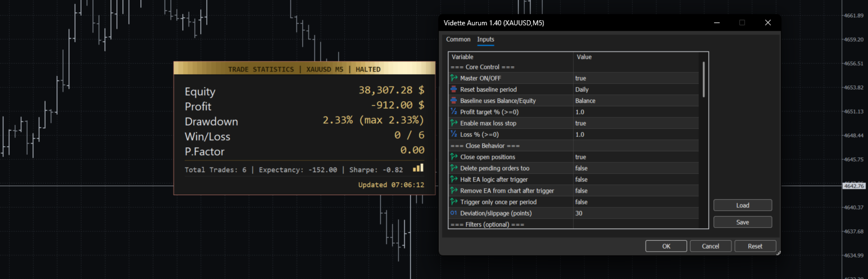
Task: Click the Remove EA from chart boolean icon
Action: point(454,191)
